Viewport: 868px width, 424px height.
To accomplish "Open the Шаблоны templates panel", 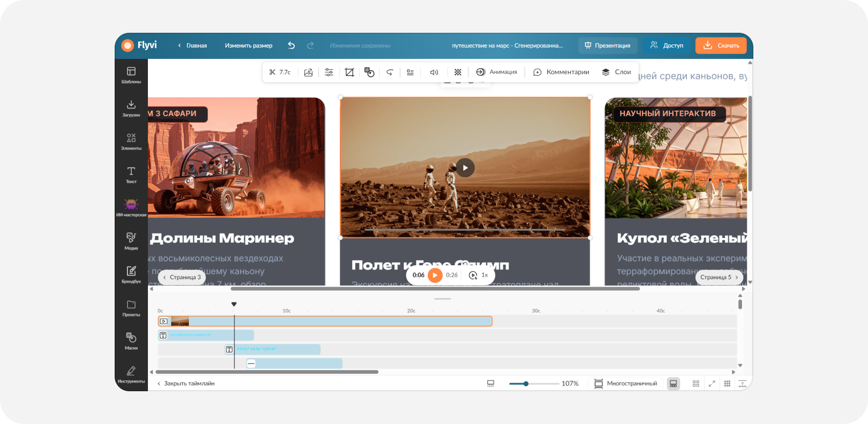I will point(131,75).
